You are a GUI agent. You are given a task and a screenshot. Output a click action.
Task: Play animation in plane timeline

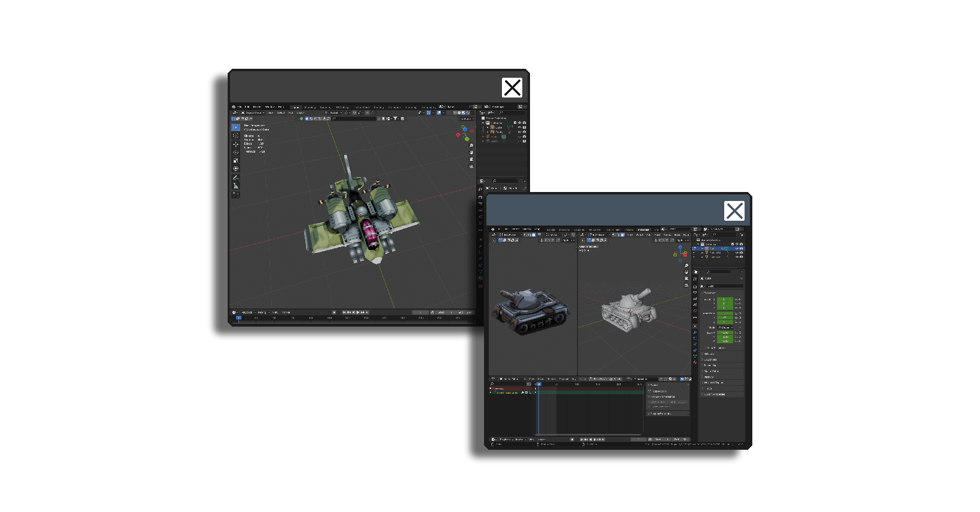(358, 312)
